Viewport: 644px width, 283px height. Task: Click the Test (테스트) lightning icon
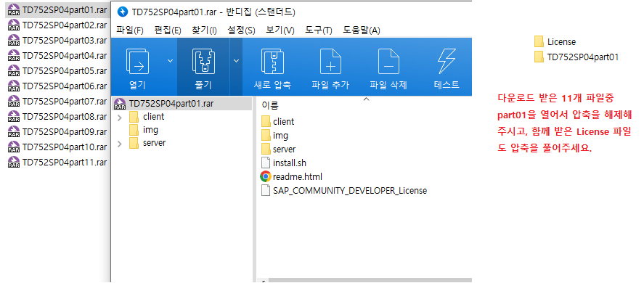[447, 61]
